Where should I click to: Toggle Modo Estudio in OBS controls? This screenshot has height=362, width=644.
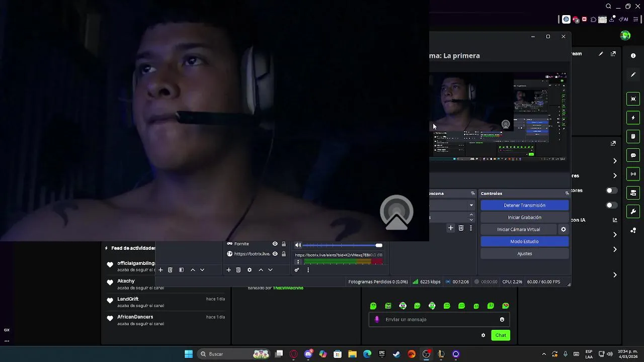[524, 241]
